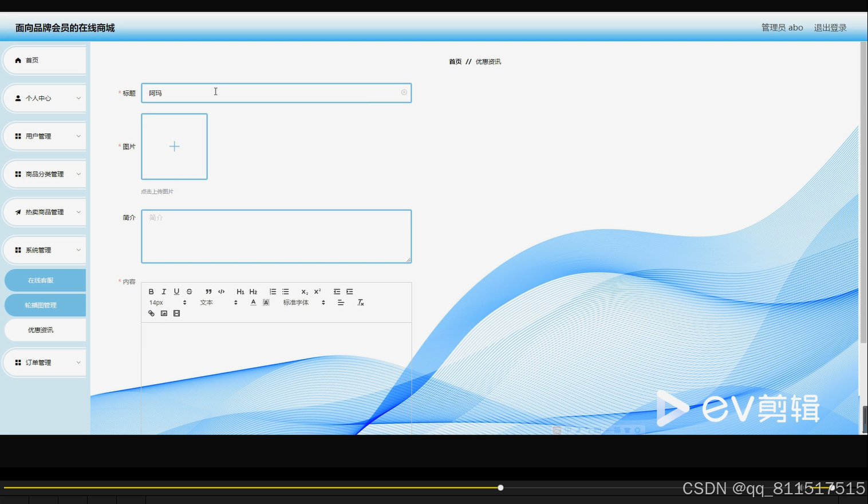868x504 pixels.
Task: Apply Heading 1 style
Action: (240, 292)
